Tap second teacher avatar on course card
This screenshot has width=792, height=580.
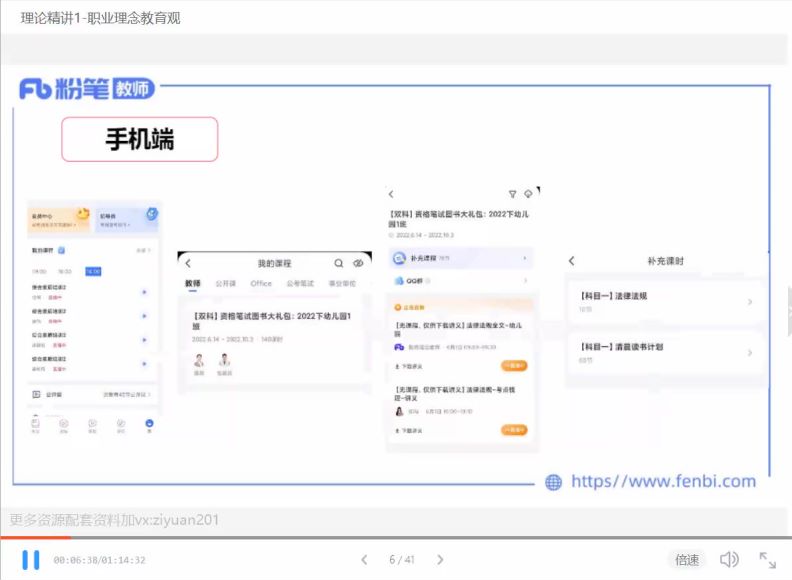[224, 361]
